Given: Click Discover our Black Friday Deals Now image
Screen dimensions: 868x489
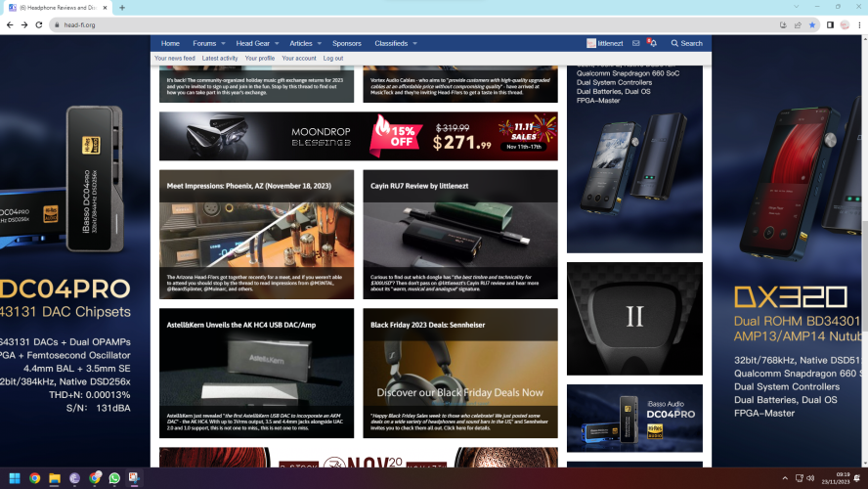Looking at the screenshot, I should pos(460,374).
